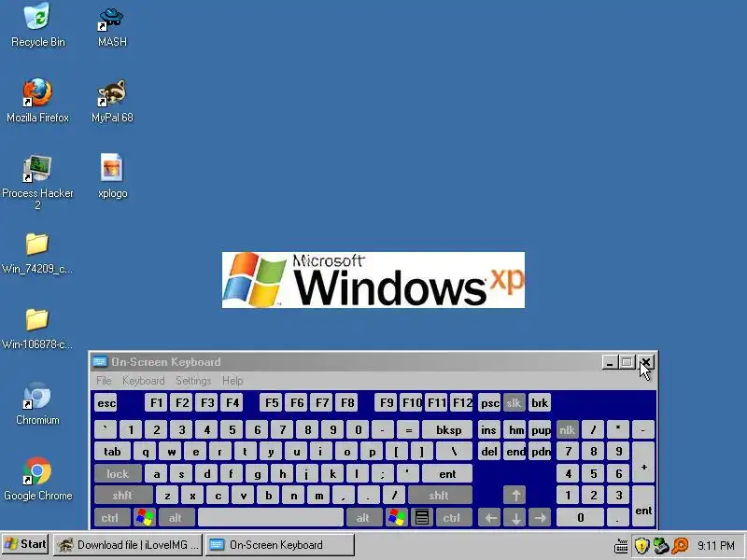Toggle the left shft key
Image resolution: width=747 pixels, height=560 pixels.
tap(123, 496)
